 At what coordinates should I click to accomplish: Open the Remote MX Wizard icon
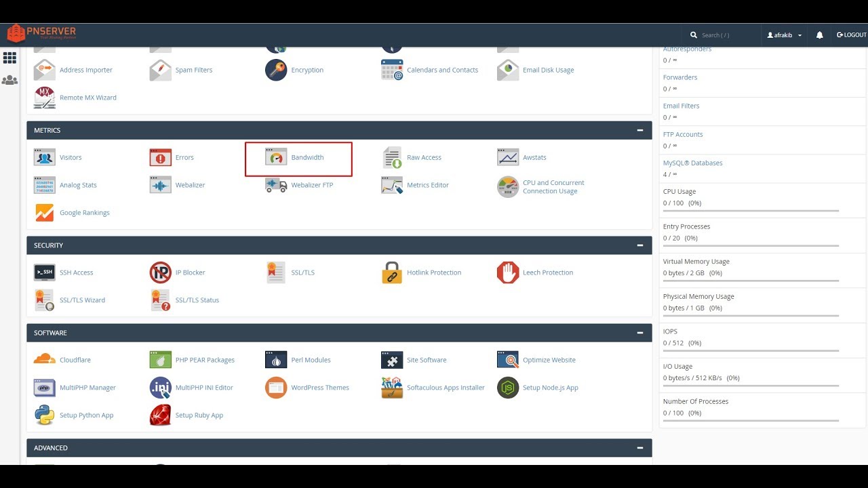pos(45,98)
